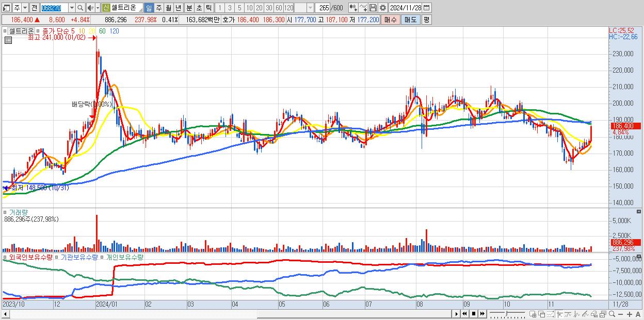The height and width of the screenshot is (320, 644).
Task: Click the 매수 buy button
Action: pyautogui.click(x=391, y=20)
